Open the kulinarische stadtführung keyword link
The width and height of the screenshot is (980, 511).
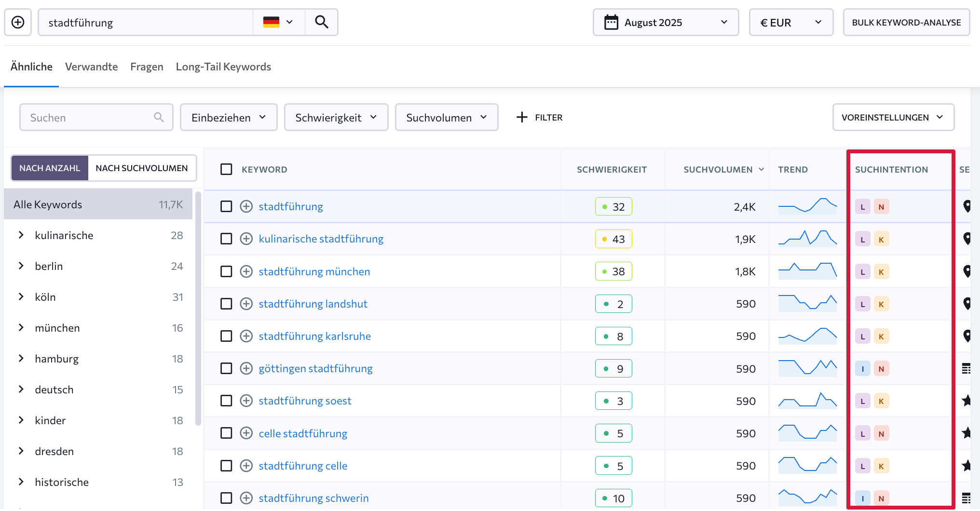[321, 239]
